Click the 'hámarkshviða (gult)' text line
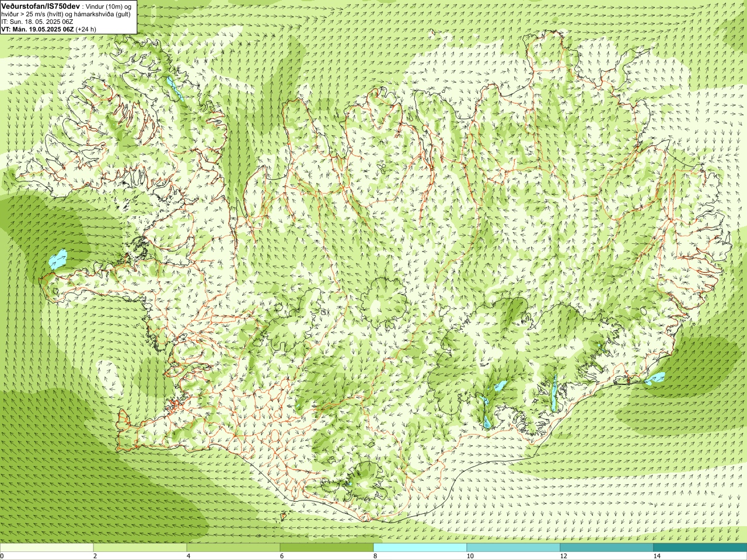Image resolution: width=747 pixels, height=560 pixels. coord(102,13)
